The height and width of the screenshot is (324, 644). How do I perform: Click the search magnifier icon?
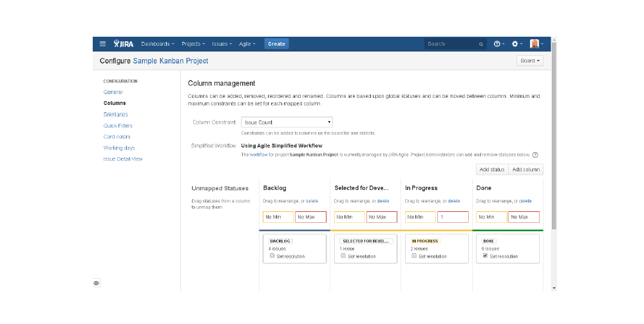[x=481, y=44]
